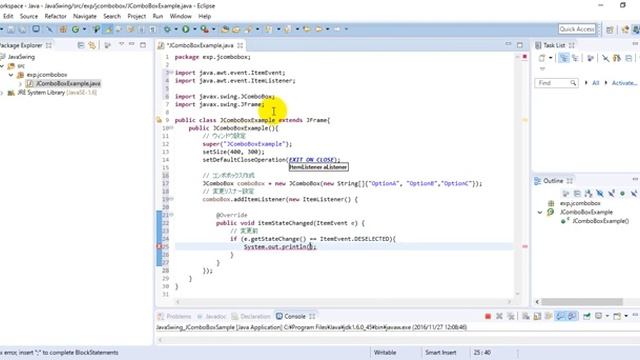
Task: Click the Window menu
Action: pyautogui.click(x=180, y=16)
